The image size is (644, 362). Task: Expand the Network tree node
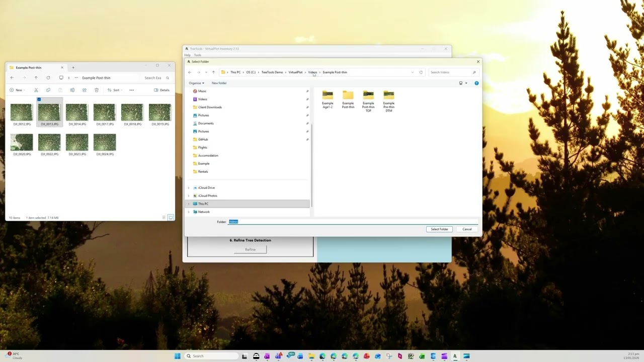coord(189,212)
